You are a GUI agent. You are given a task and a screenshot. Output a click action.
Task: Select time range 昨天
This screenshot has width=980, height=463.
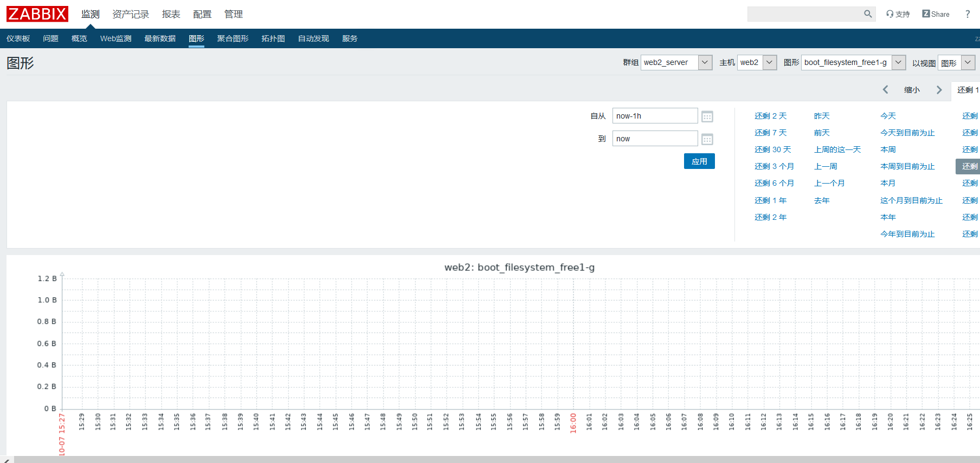point(822,116)
